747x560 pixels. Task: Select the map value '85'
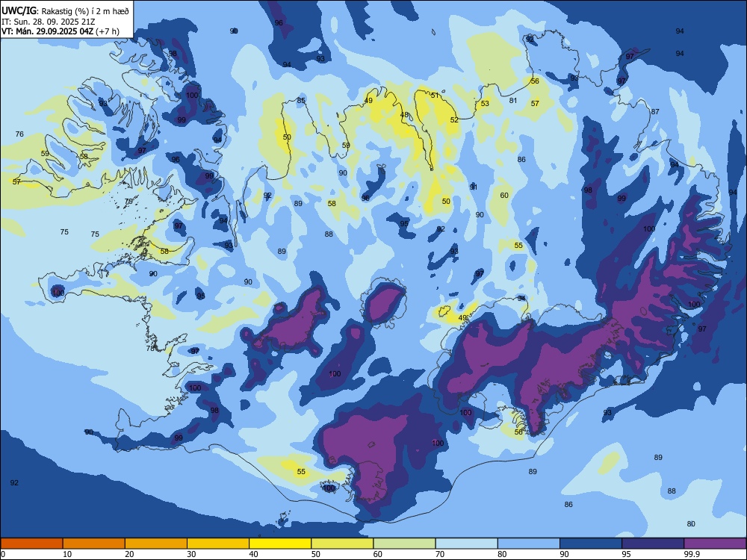301,101
